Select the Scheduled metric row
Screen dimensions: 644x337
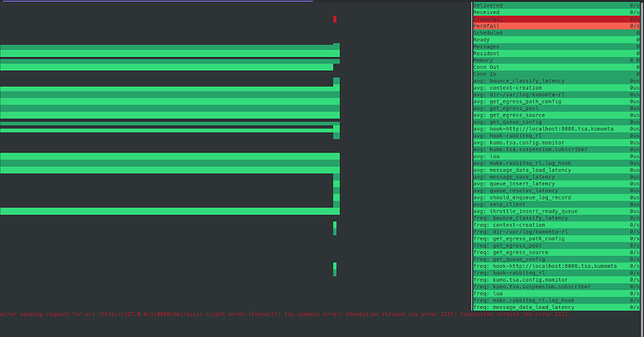coord(556,33)
